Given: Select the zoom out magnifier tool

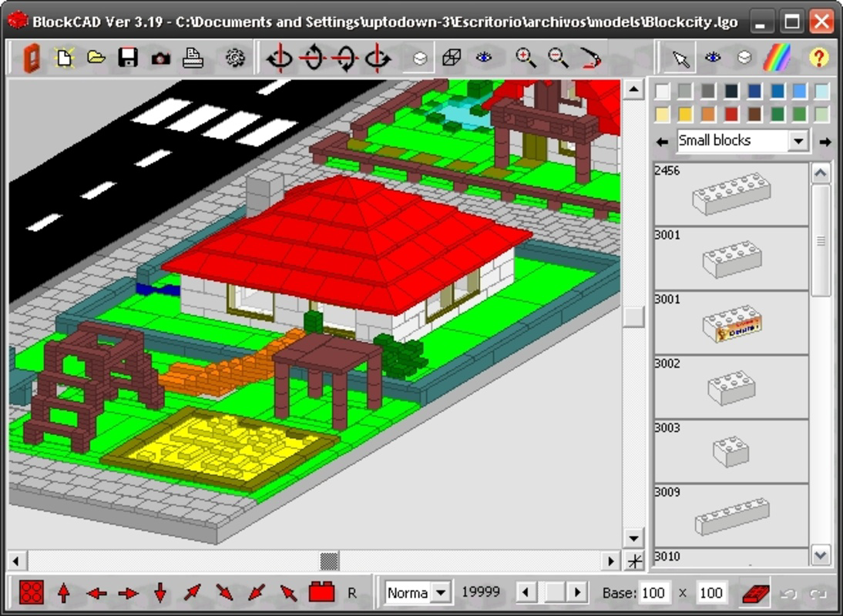Looking at the screenshot, I should click(x=556, y=56).
